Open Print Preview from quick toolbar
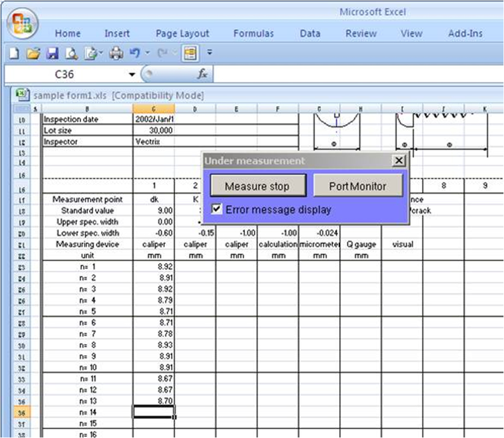This screenshot has width=504, height=438. [72, 53]
